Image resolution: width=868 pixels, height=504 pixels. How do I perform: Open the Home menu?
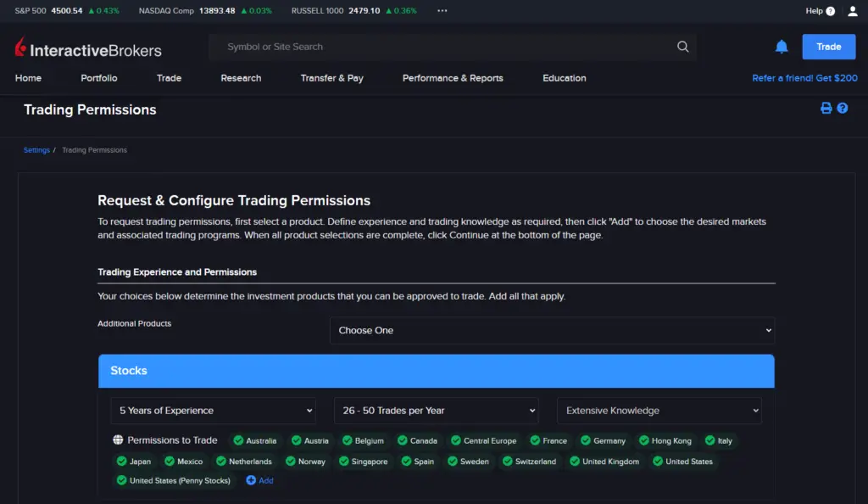coord(28,78)
